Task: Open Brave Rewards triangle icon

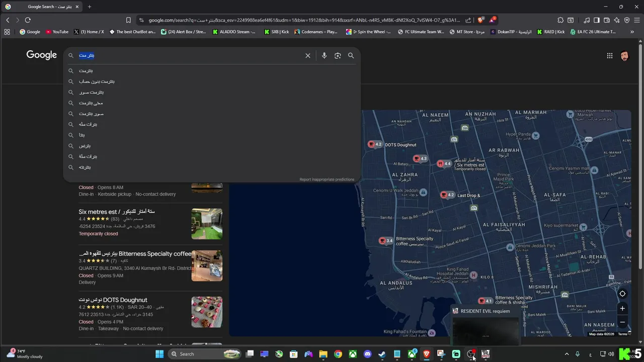Action: (493, 20)
